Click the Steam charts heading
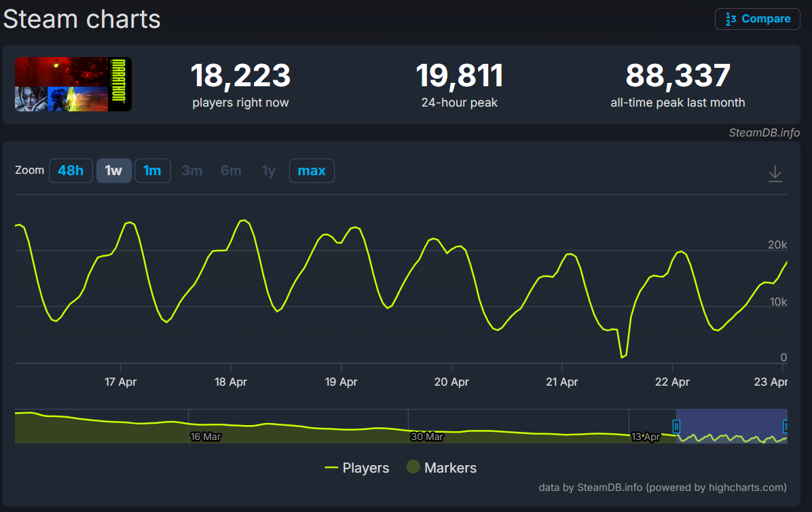 click(82, 20)
